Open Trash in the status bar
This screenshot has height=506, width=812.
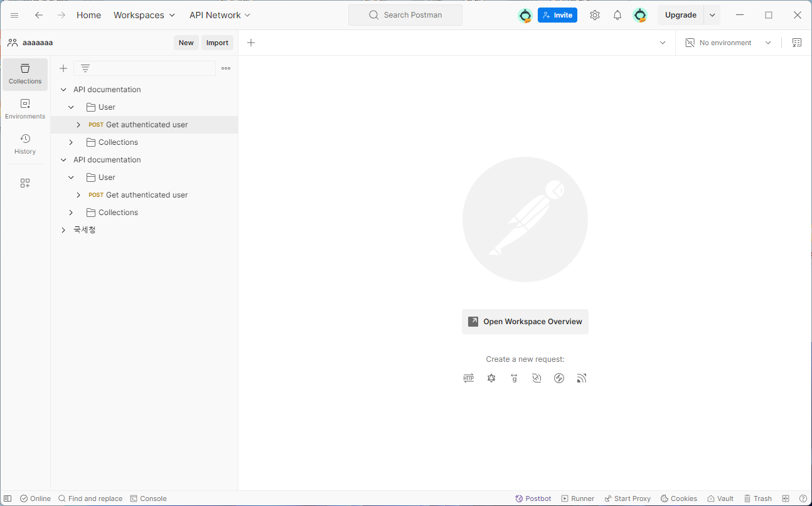pos(758,498)
